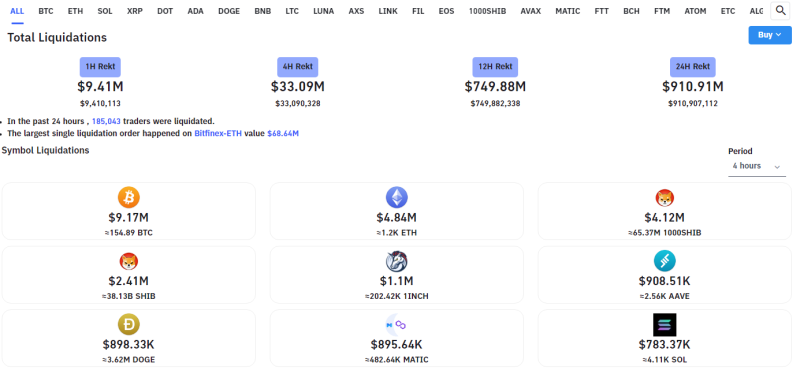Select the AVAX tab
Viewport: 800px width, 378px height.
531,11
